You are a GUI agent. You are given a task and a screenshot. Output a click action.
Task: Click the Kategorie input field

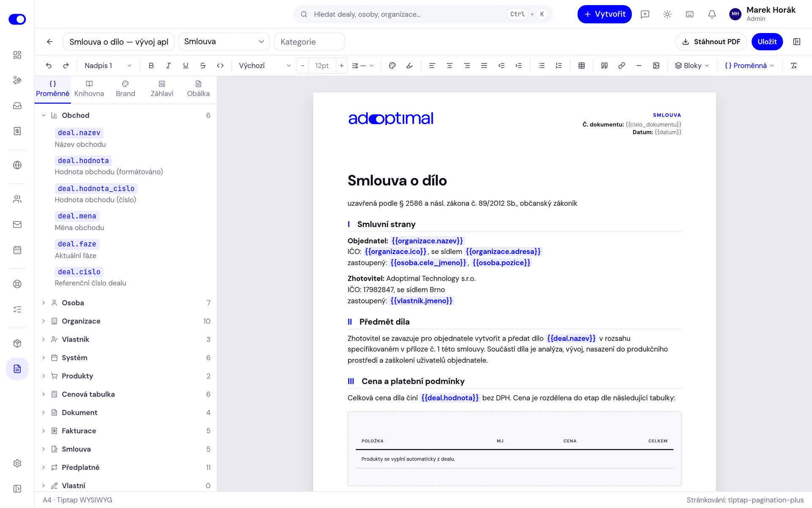coord(310,41)
